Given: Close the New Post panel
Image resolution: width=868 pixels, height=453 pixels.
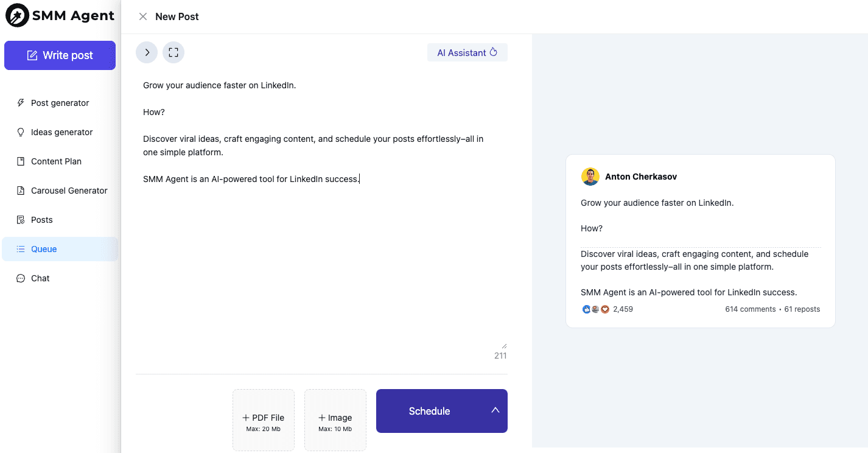Looking at the screenshot, I should pyautogui.click(x=143, y=16).
